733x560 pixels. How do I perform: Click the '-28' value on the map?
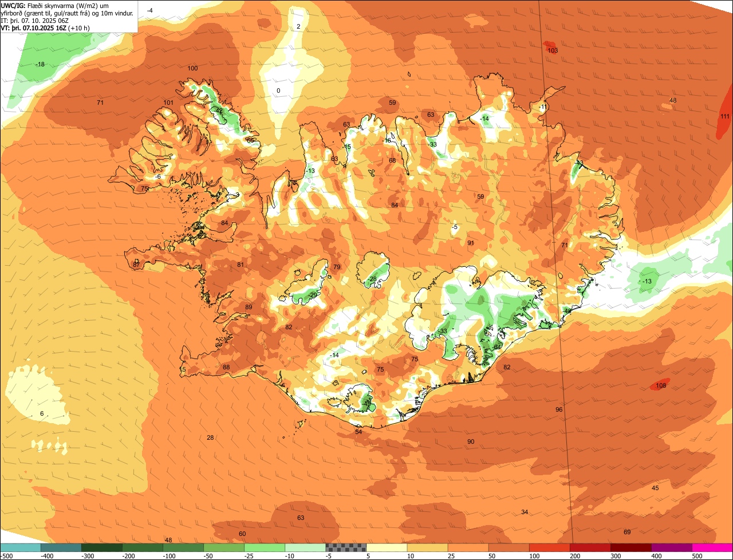[372, 279]
